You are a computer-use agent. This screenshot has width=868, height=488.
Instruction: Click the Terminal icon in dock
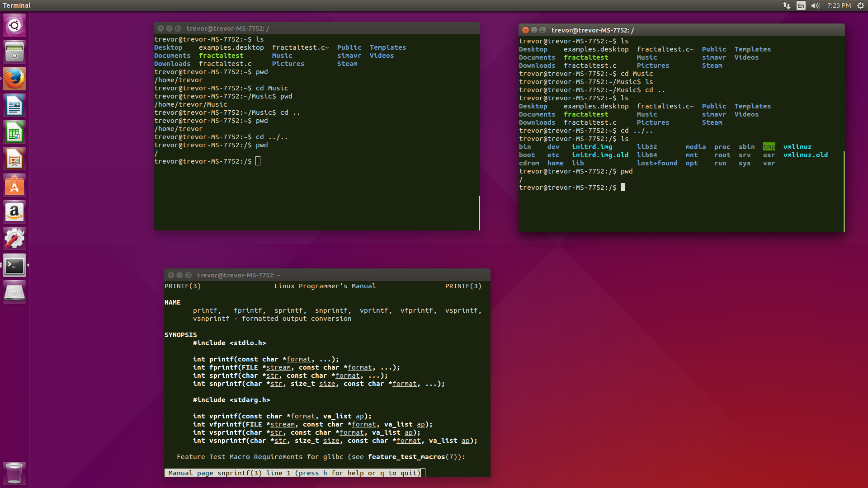14,266
